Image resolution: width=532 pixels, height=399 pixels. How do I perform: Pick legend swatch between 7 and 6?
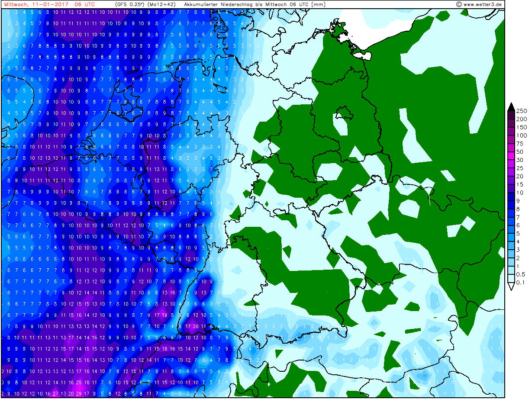(x=511, y=222)
